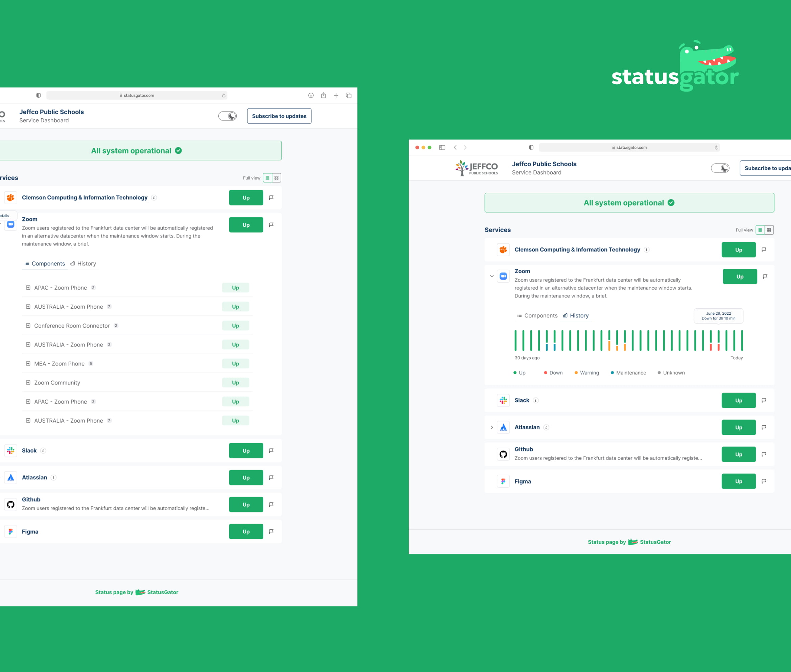Click Down legend item in history

tap(553, 373)
